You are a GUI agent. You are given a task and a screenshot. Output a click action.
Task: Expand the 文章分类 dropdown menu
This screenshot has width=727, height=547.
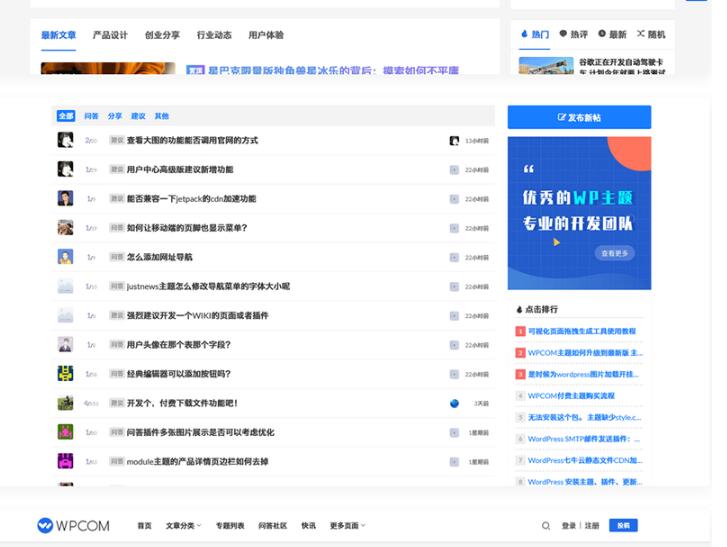click(183, 526)
